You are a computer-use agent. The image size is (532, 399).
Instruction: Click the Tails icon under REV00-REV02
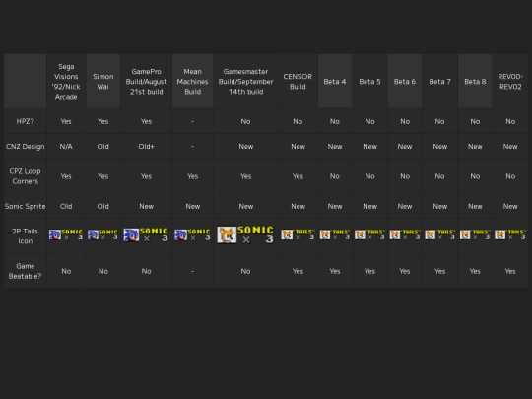pos(510,234)
